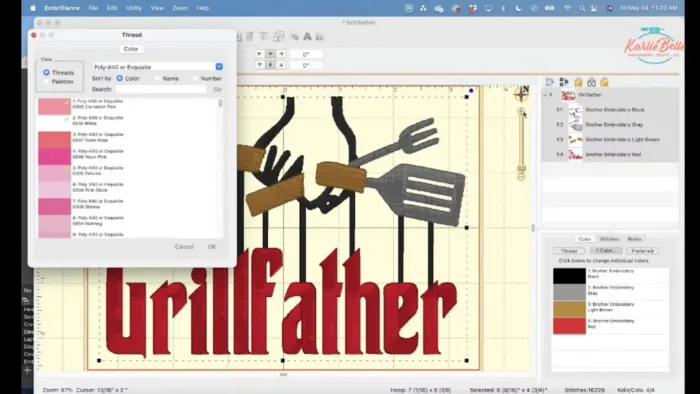Select the Brother Embroidery Red object row

[610, 154]
